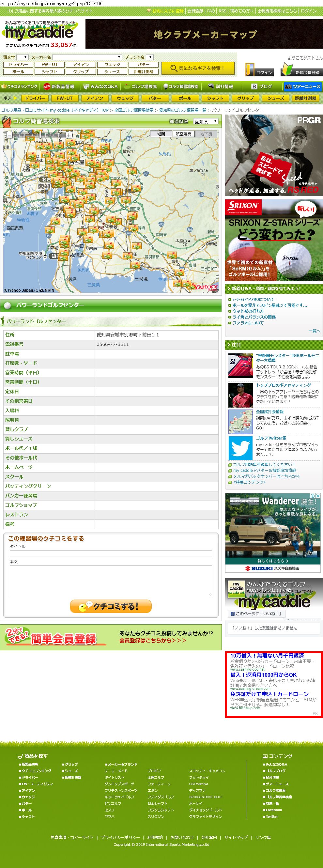Open the 都道府県 愛知県 dropdown
The width and height of the screenshot is (323, 868).
[206, 121]
